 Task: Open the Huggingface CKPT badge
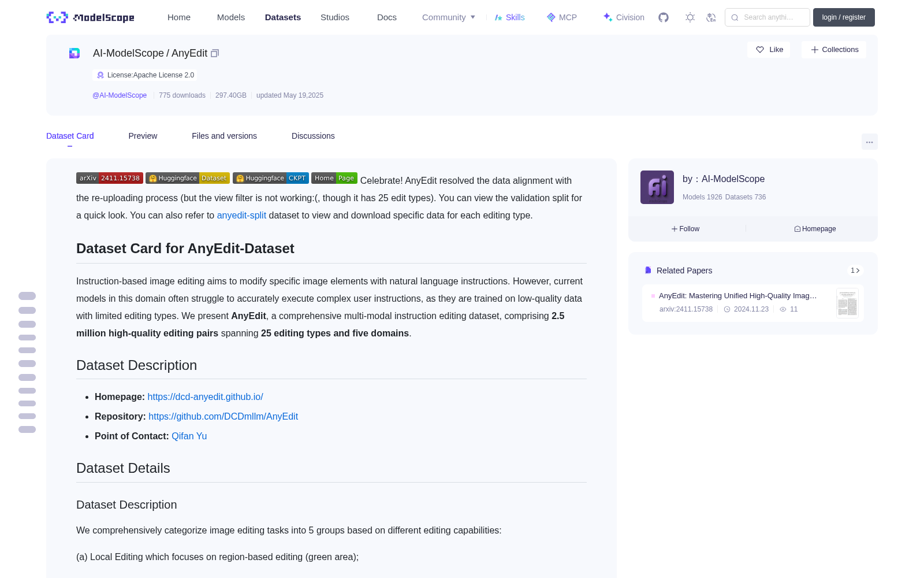point(271,178)
